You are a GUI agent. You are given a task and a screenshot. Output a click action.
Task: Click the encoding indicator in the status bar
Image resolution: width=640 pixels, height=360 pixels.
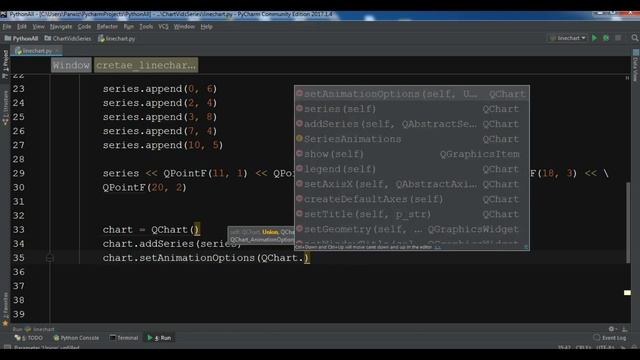[605, 348]
